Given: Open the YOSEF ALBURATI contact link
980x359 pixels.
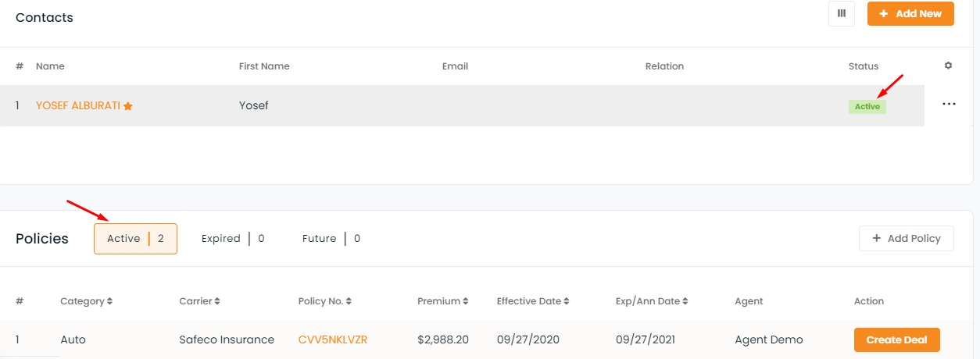Looking at the screenshot, I should point(78,105).
